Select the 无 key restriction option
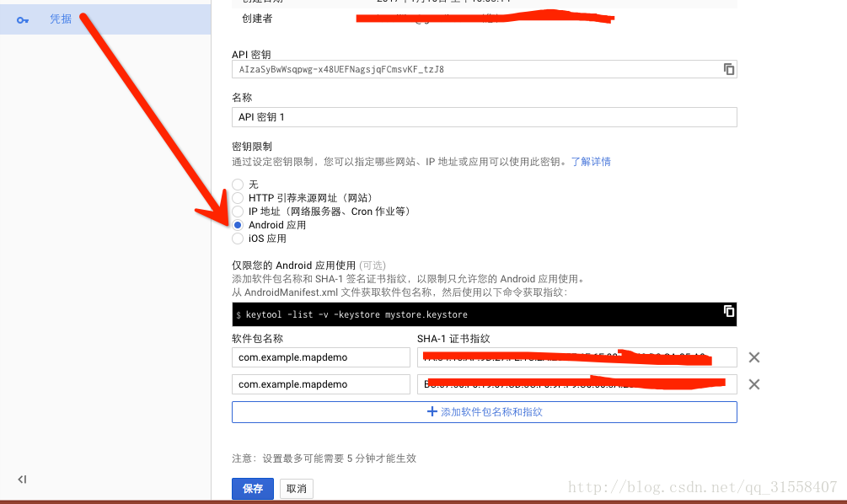The height and width of the screenshot is (504, 847). (237, 185)
